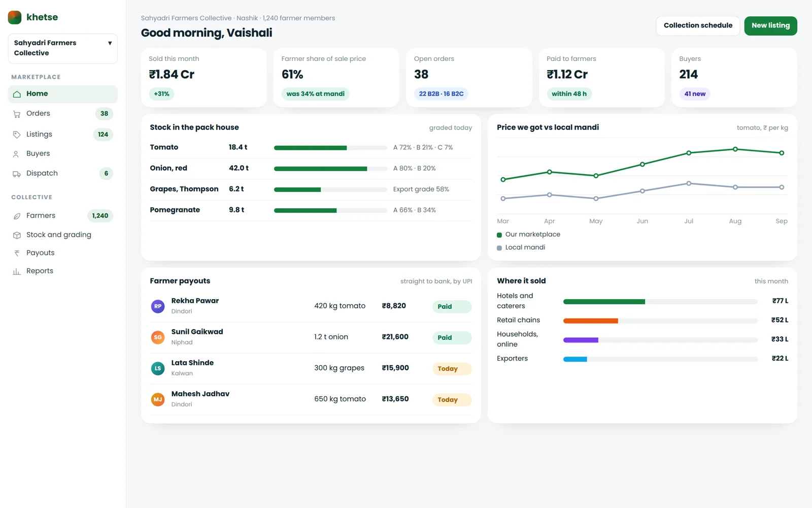Screen dimensions: 812x508
Task: Click the 'Export grade 58%' label
Action: pos(421,189)
